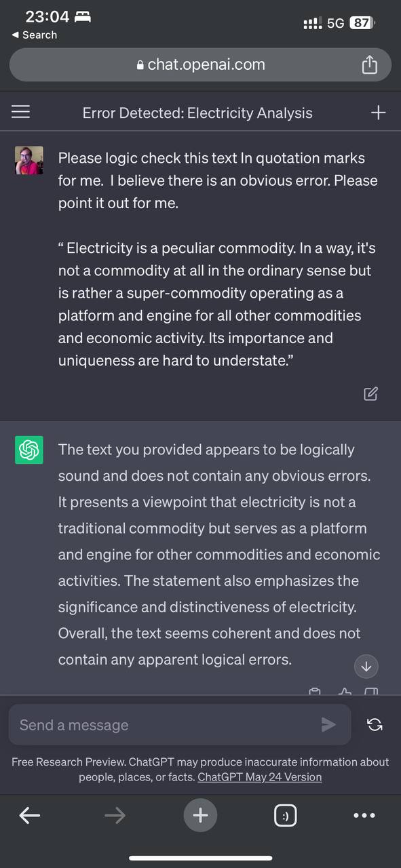Tap the ChatGPT logo avatar
This screenshot has height=868, width=401.
(x=29, y=450)
